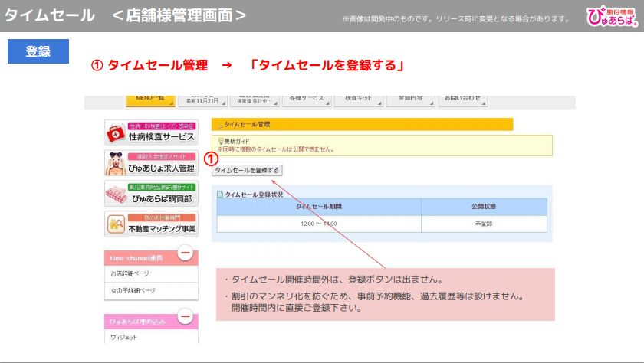Collapse the ぴゅあらば埋め込み section
This screenshot has width=644, height=363.
click(x=186, y=316)
